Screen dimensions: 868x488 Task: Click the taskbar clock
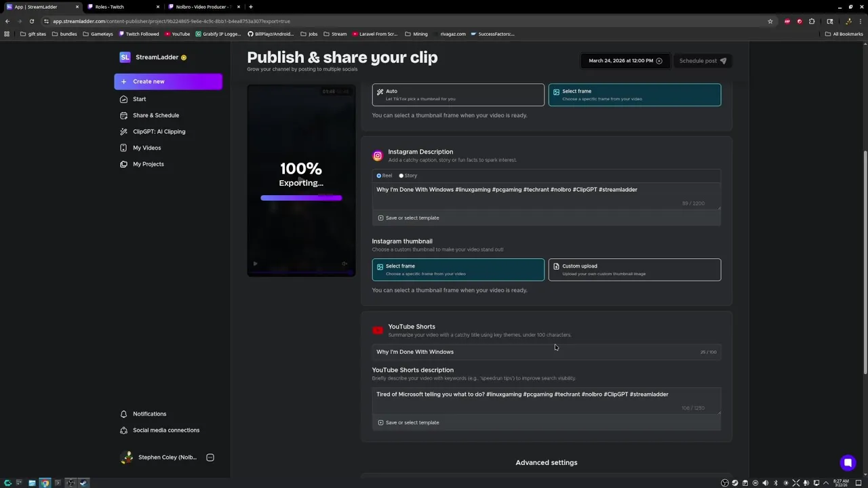pyautogui.click(x=841, y=483)
